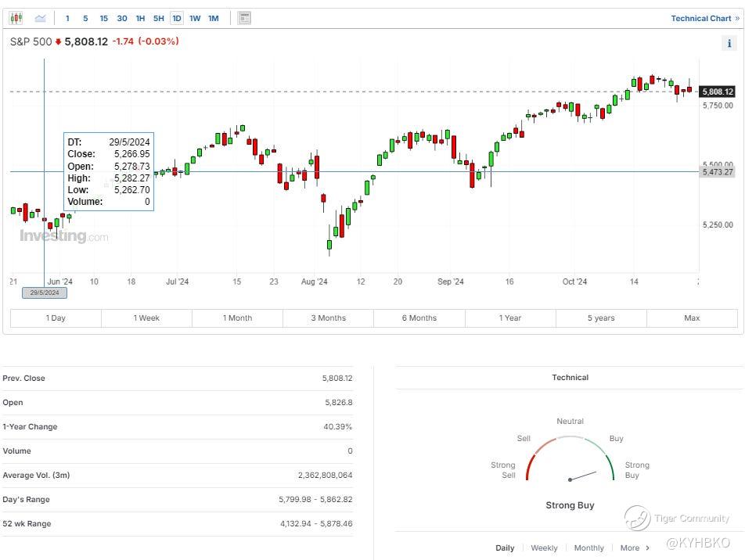Set chart range to 3 Months
The width and height of the screenshot is (745, 560).
tap(329, 318)
